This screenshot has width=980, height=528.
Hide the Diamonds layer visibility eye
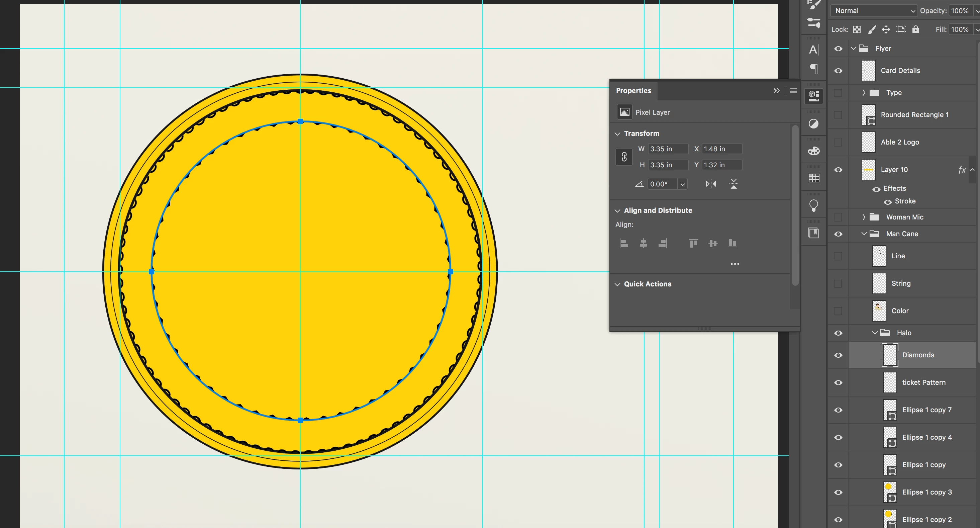coord(838,355)
